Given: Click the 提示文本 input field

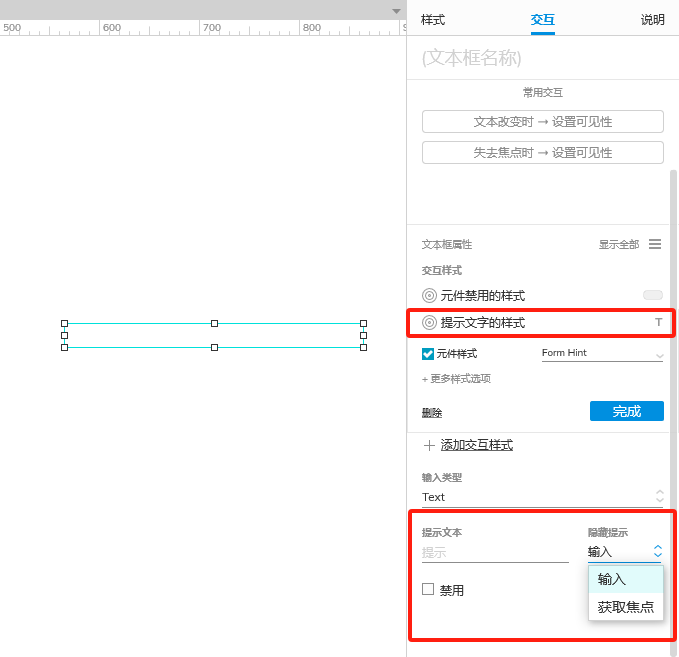Looking at the screenshot, I should tap(495, 553).
